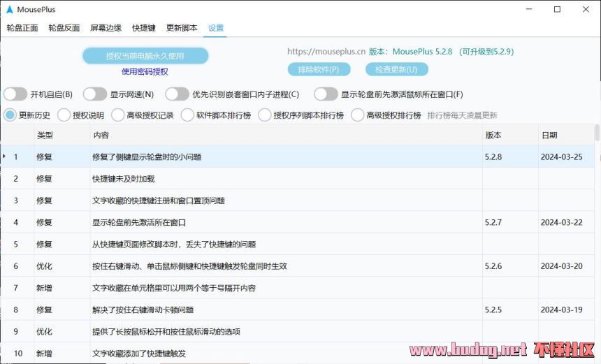Select row 文字收藏添加了快捷键触发
The height and width of the screenshot is (364, 601).
[x=297, y=353]
